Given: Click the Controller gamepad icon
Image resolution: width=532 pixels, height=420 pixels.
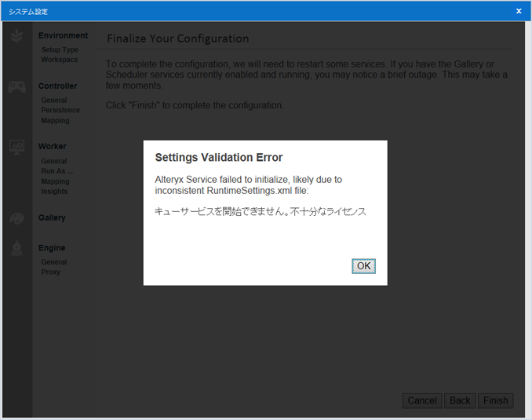Looking at the screenshot, I should pyautogui.click(x=16, y=87).
